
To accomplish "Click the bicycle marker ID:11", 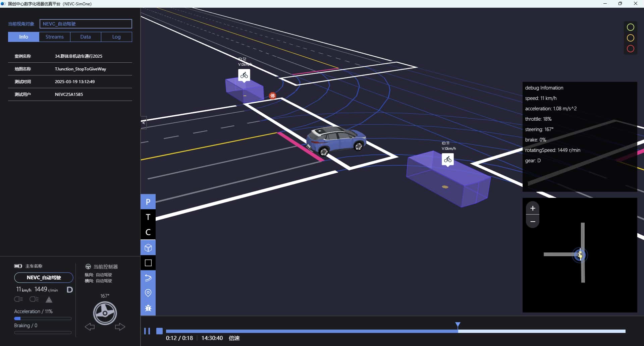I will [447, 160].
